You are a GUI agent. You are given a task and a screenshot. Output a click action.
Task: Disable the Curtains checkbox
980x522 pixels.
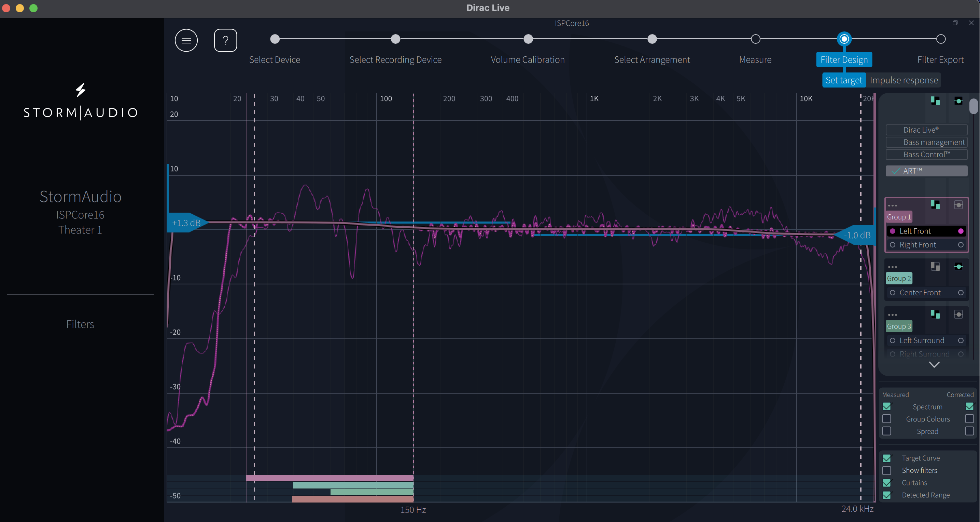(887, 483)
